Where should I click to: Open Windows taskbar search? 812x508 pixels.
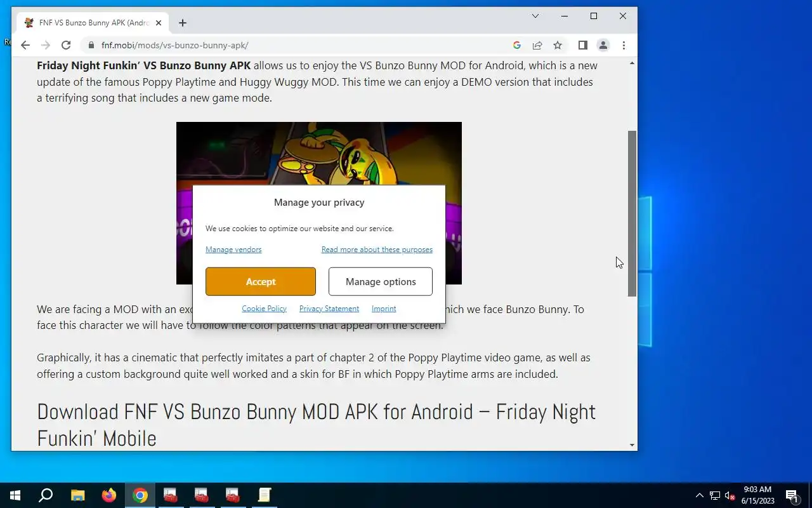[x=46, y=495]
